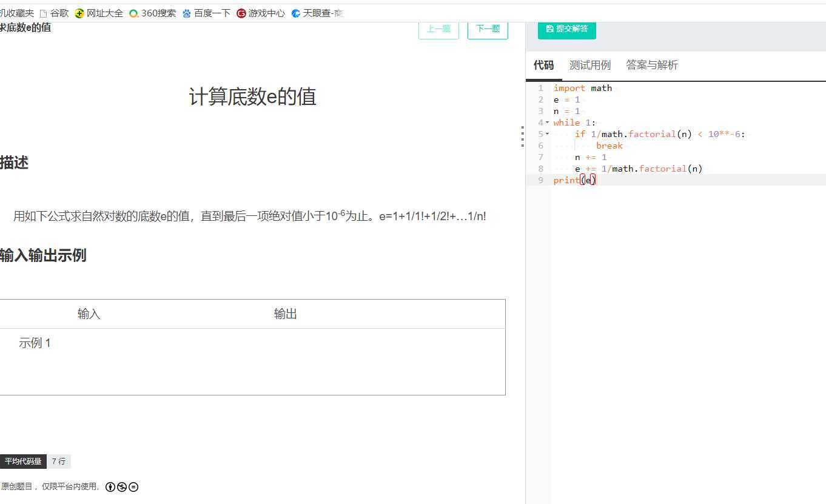Open the 答案与解析 tab
The width and height of the screenshot is (826, 504).
pyautogui.click(x=651, y=65)
